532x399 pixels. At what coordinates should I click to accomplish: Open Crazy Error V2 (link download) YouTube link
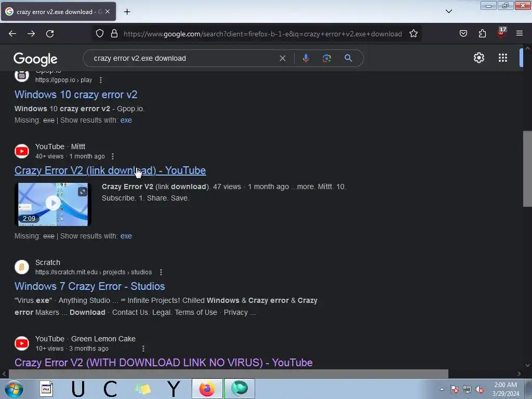[x=110, y=170]
